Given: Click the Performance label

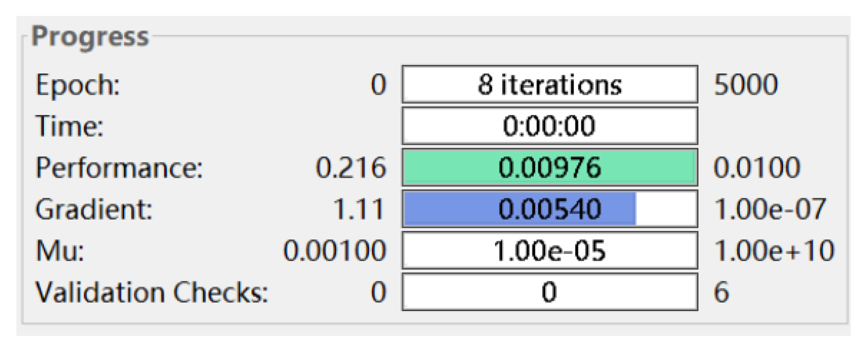Looking at the screenshot, I should 119,168.
